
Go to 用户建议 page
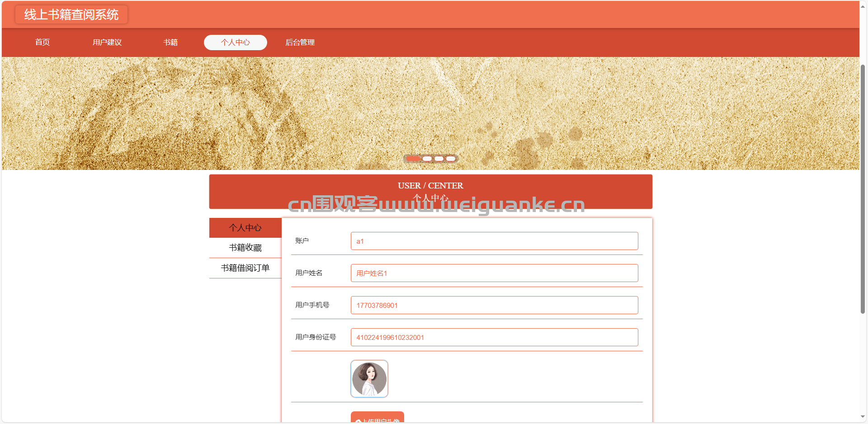point(107,42)
